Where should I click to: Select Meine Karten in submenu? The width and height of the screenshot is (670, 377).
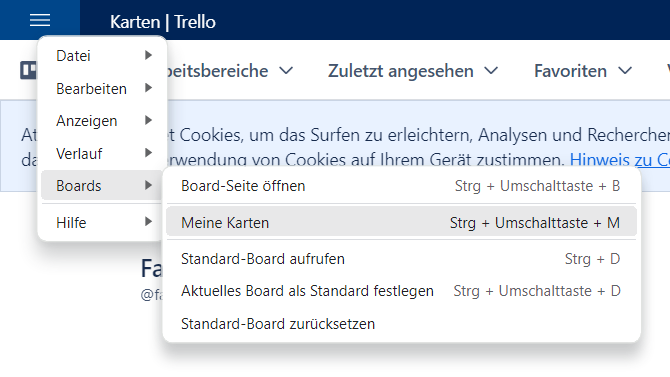pos(401,222)
